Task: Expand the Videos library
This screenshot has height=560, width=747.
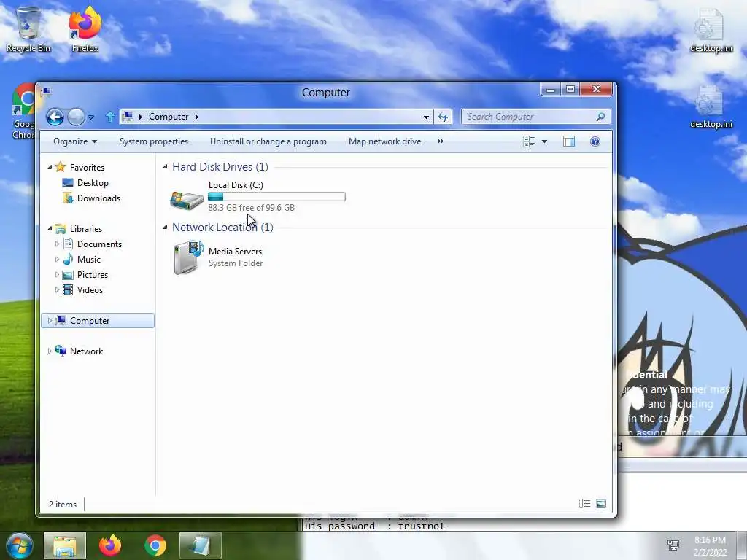Action: [x=57, y=290]
